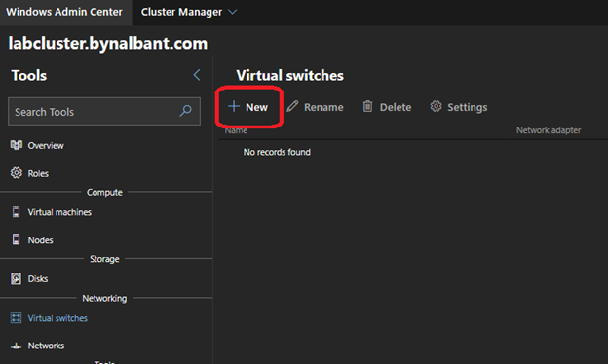
Task: Click the Overview book icon
Action: point(17,145)
